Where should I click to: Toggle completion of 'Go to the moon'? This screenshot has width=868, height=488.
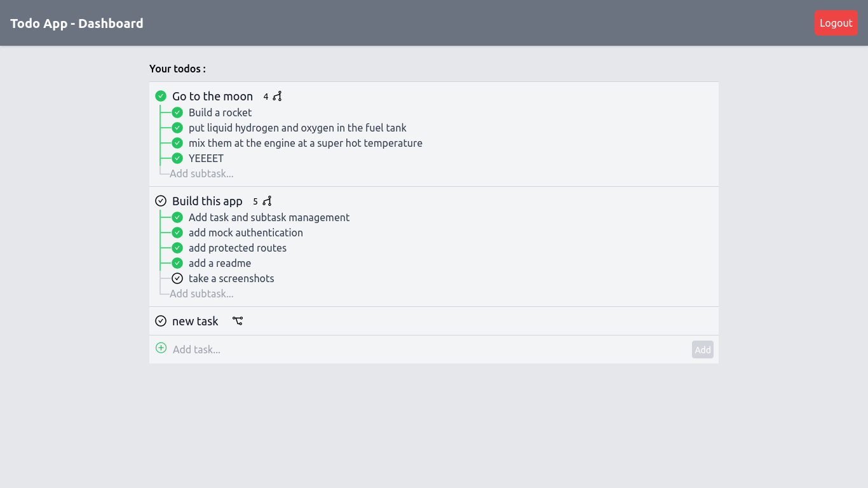point(161,95)
